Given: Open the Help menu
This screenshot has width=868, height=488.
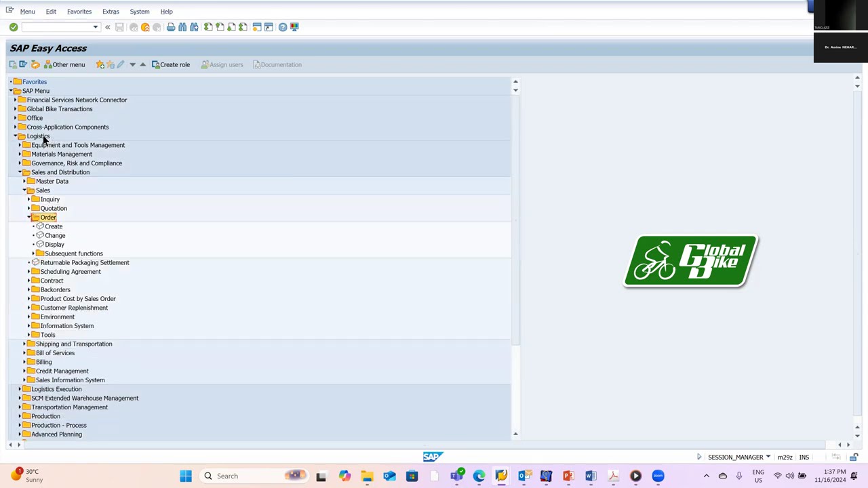Looking at the screenshot, I should point(166,12).
